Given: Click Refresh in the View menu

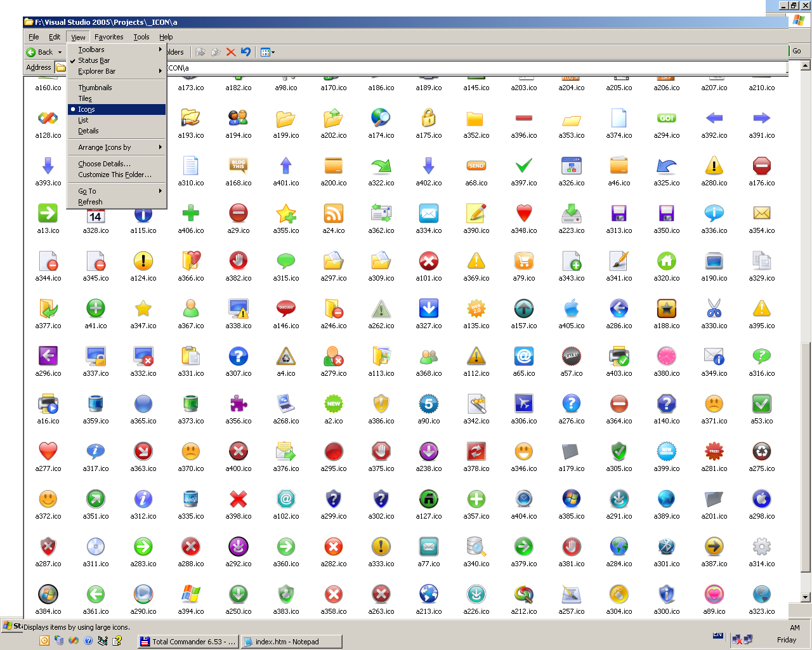Looking at the screenshot, I should [117, 202].
